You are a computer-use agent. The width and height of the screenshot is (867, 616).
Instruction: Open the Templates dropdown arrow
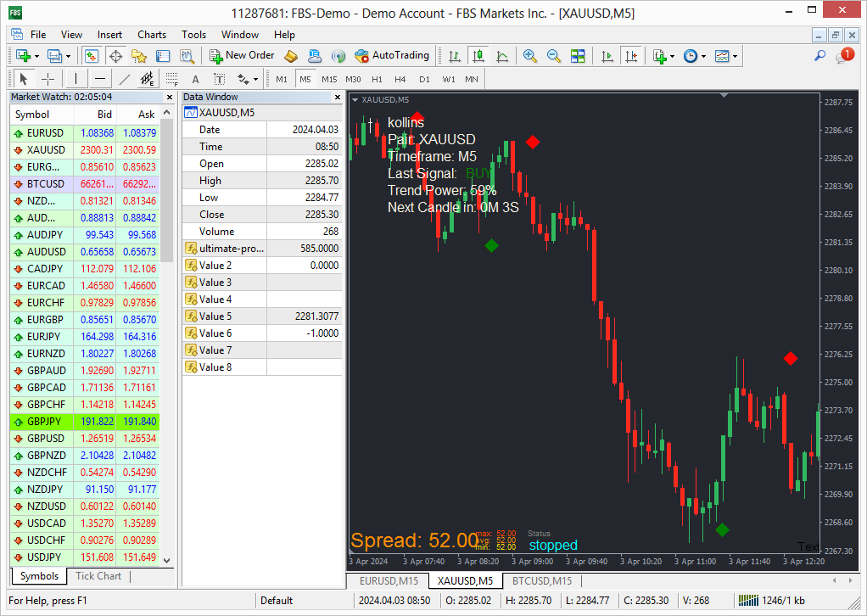point(736,56)
